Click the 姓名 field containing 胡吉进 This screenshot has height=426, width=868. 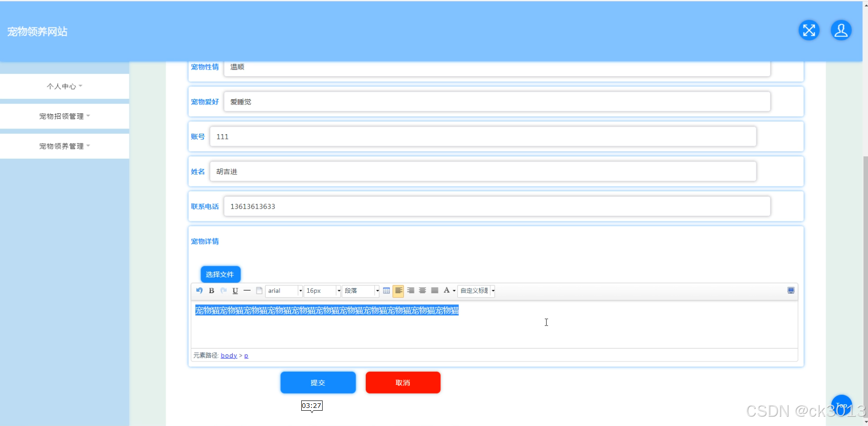tap(483, 171)
